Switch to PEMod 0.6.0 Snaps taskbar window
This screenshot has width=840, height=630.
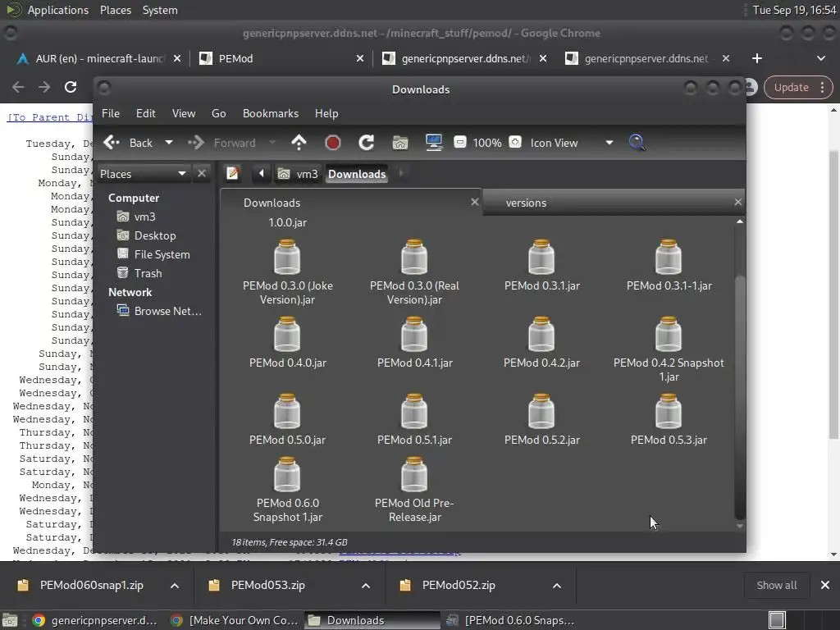510,620
